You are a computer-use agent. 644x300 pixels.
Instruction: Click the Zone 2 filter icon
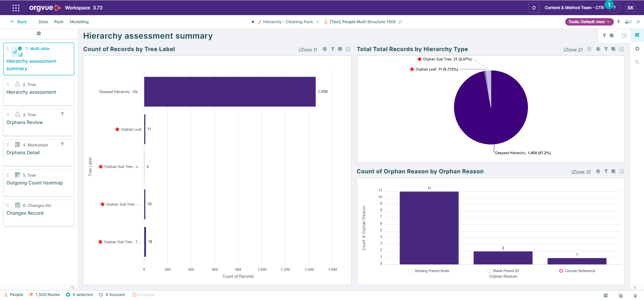click(x=606, y=49)
